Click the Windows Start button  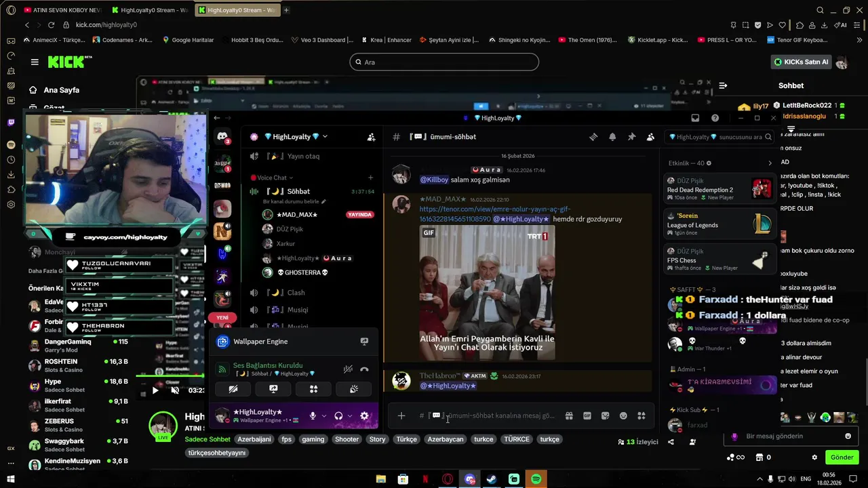[11, 479]
